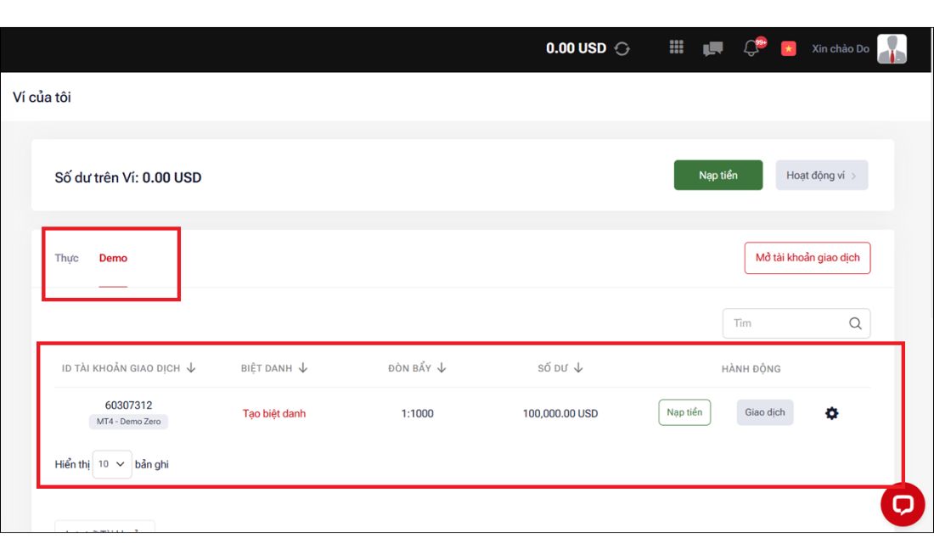Viewport: 934px width, 560px height.
Task: Open the red live chat bubble
Action: click(x=903, y=505)
